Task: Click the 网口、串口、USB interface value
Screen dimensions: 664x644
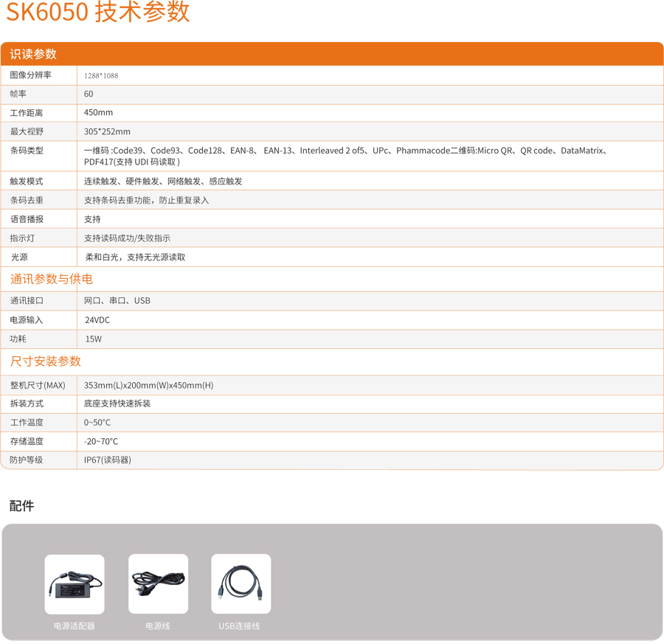Action: [x=117, y=300]
